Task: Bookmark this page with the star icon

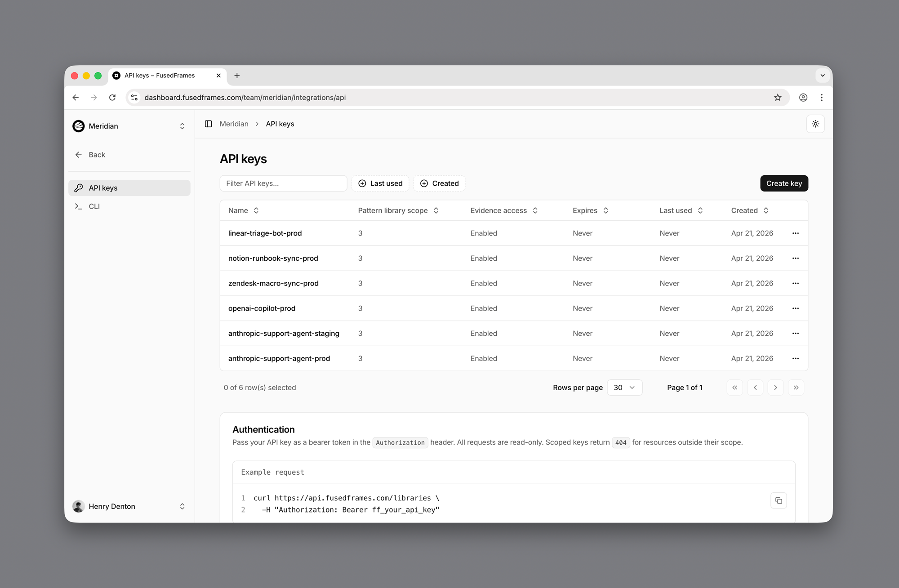Action: (778, 98)
